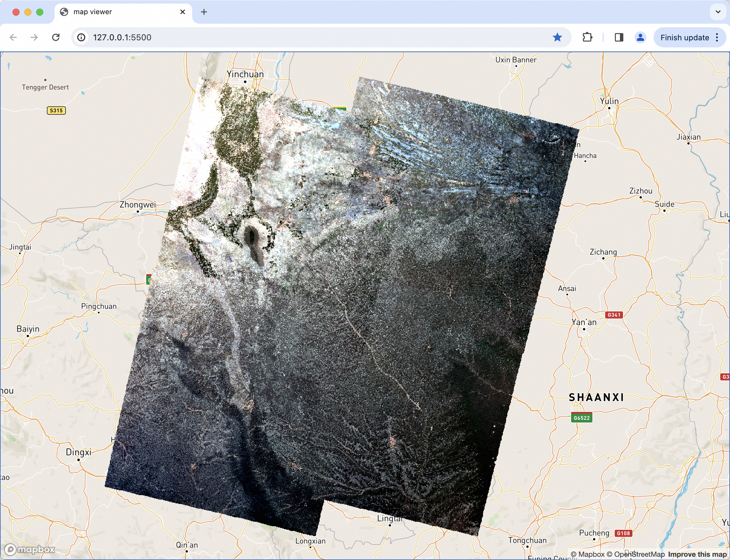Toggle the browser side panel
Screen dimensions: 730x560
(619, 37)
